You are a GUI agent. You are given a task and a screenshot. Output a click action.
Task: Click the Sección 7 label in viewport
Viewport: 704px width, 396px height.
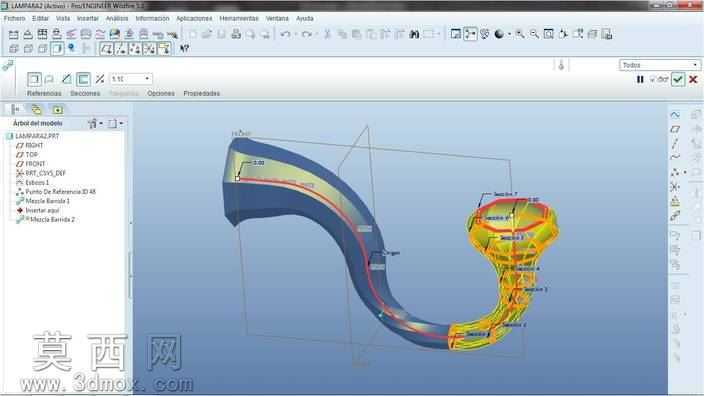click(x=505, y=194)
